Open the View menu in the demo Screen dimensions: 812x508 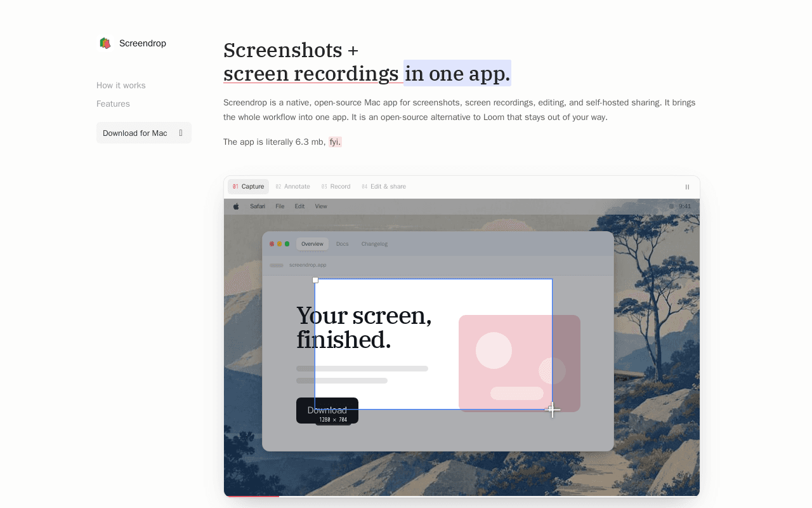[x=321, y=206]
